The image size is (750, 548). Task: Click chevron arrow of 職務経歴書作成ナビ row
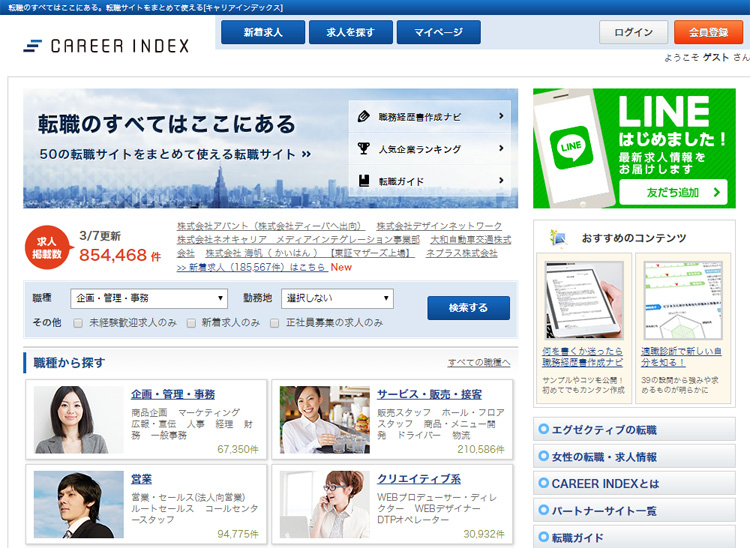click(x=501, y=116)
